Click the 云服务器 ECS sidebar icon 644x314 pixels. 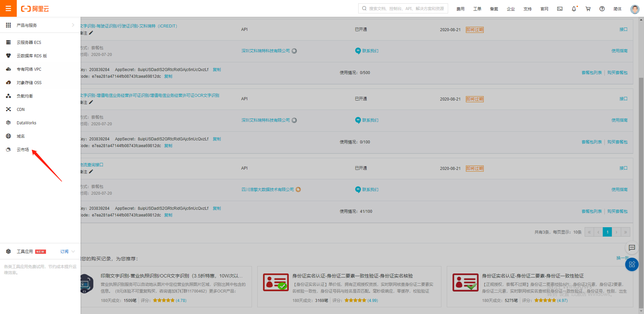[x=8, y=42]
